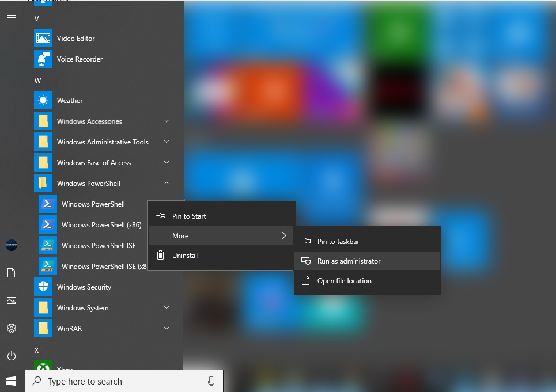Open Settings from the sidebar gear
The height and width of the screenshot is (392, 556).
pyautogui.click(x=11, y=328)
